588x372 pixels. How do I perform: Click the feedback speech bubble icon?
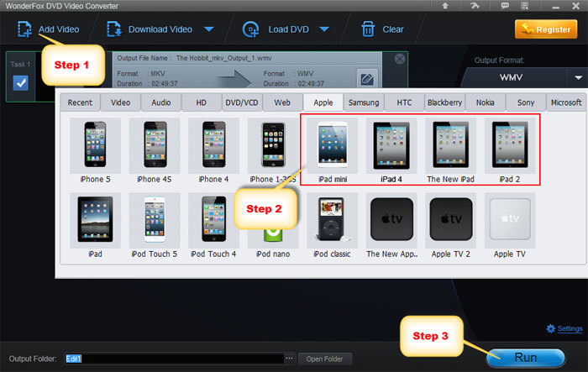click(505, 6)
